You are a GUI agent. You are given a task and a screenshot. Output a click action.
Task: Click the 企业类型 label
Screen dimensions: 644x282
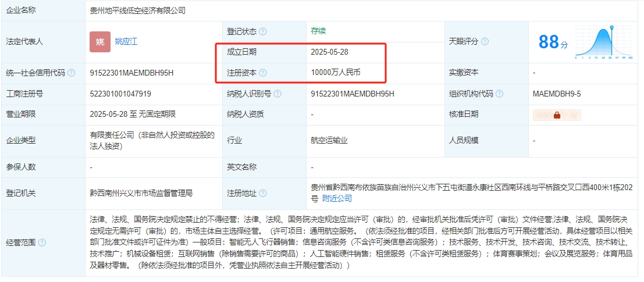pyautogui.click(x=21, y=140)
